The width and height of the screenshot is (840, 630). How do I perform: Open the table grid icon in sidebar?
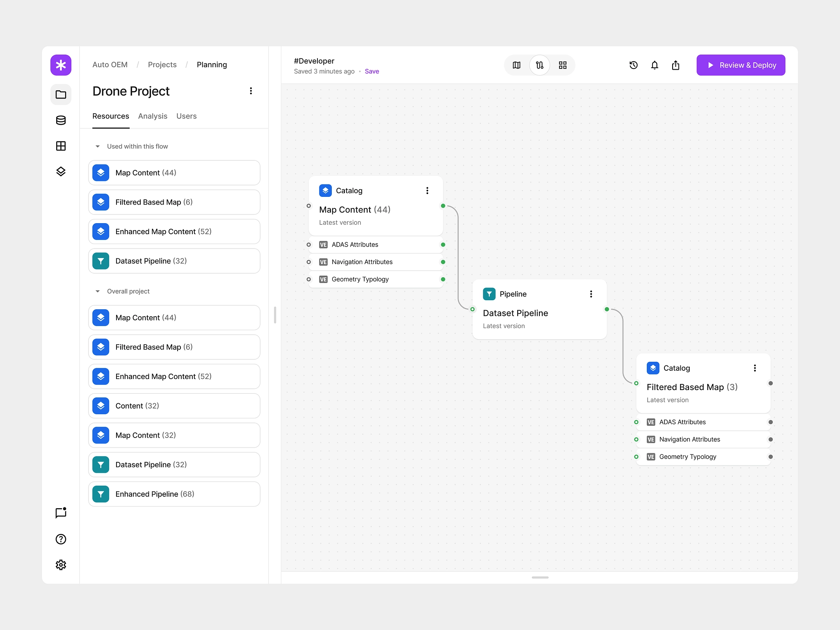click(61, 146)
